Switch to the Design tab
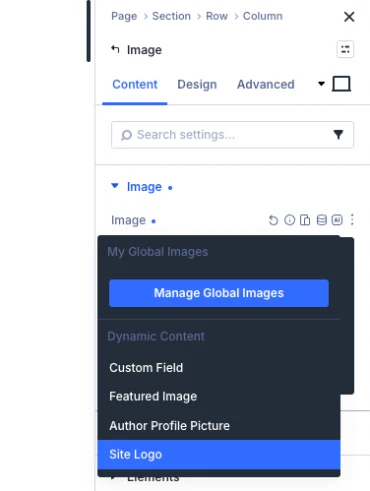The width and height of the screenshot is (370, 491). coord(197,84)
